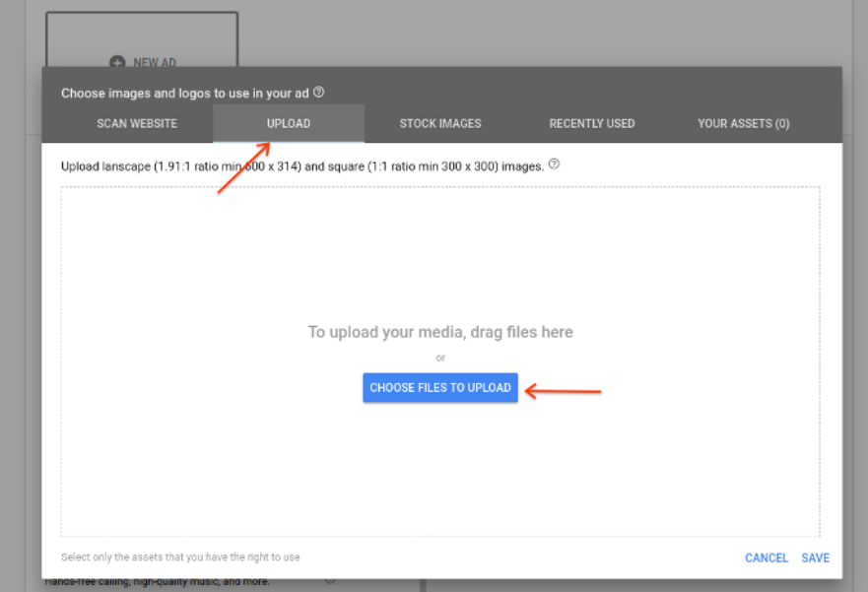Image resolution: width=868 pixels, height=592 pixels.
Task: Go to the Recently Used tab
Action: tap(592, 123)
